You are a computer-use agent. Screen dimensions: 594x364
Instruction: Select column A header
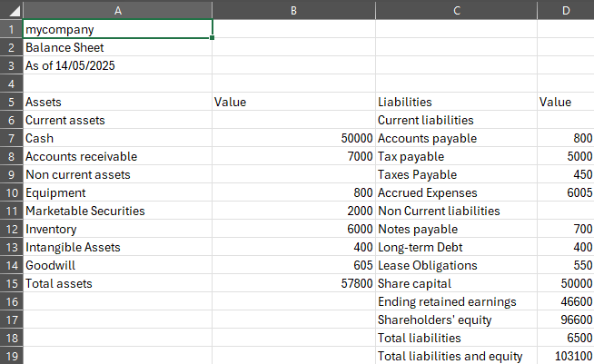(x=118, y=10)
